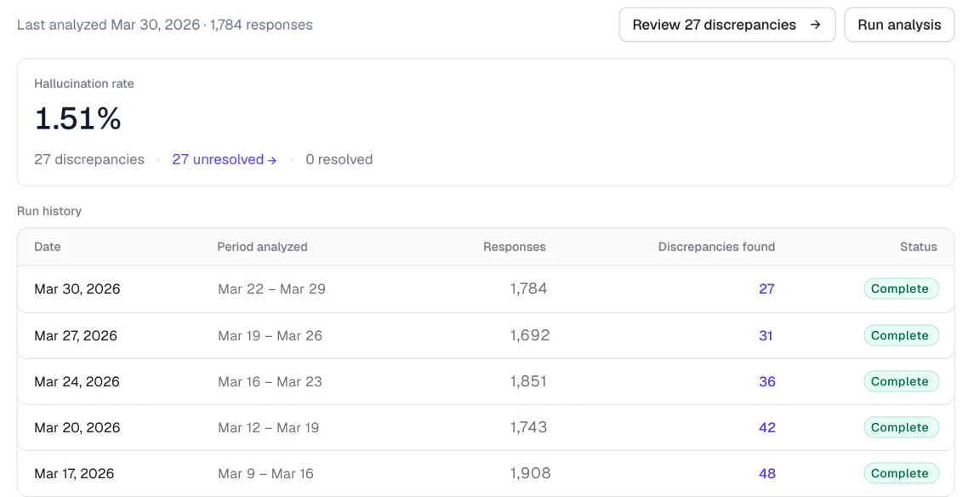
Task: Click the Run analysis button
Action: (898, 25)
